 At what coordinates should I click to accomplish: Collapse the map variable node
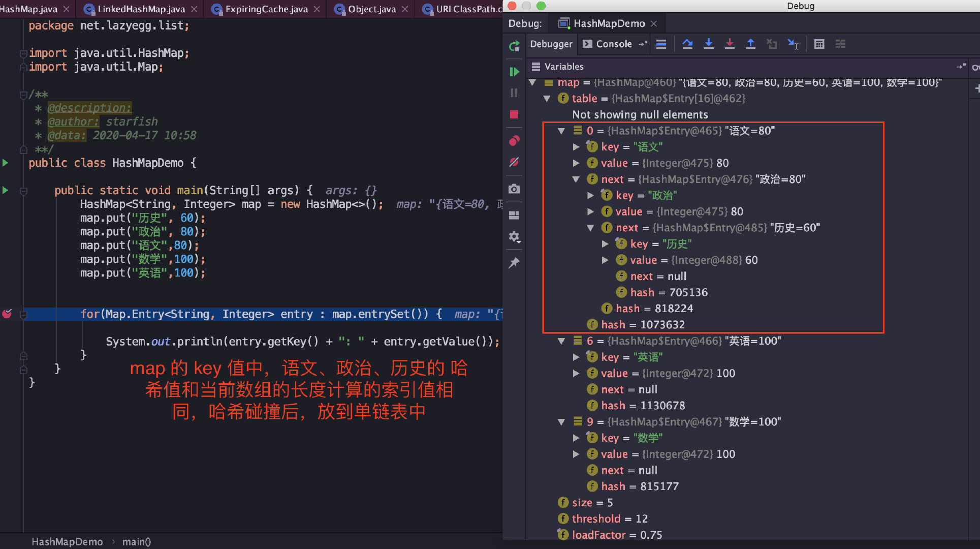tap(532, 82)
